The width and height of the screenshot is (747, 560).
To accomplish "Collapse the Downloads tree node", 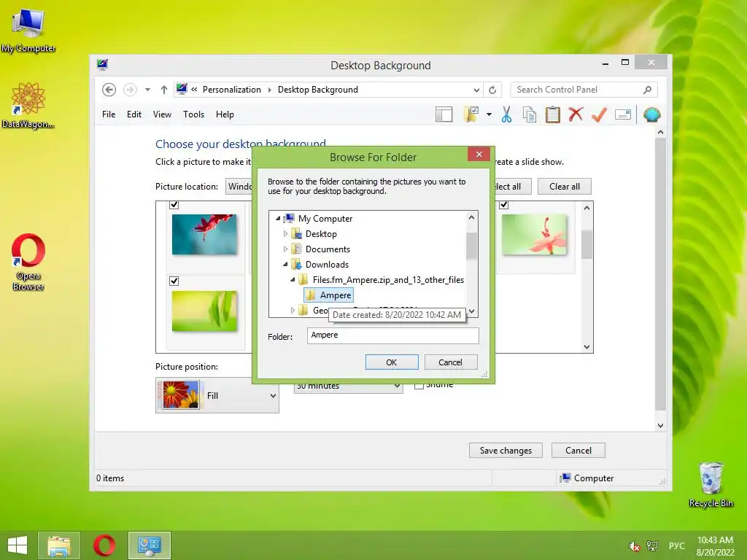I will pyautogui.click(x=285, y=264).
